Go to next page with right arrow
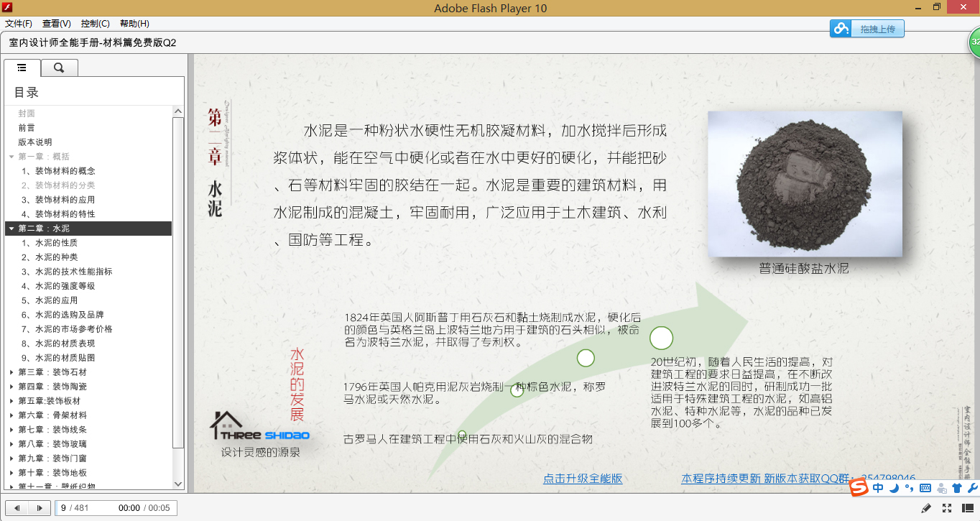 coord(40,508)
